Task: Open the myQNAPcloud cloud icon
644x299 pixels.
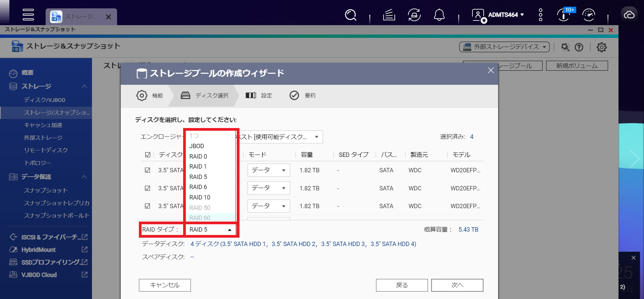Action: point(629,15)
